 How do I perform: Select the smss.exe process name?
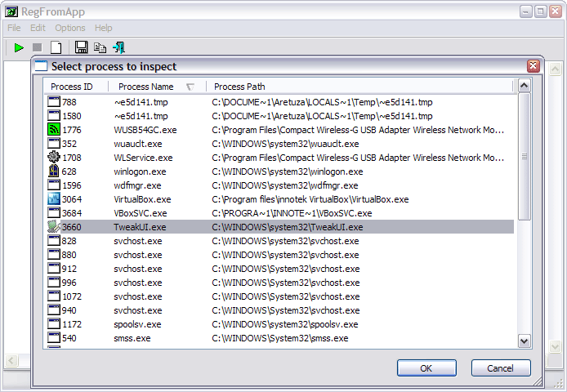pyautogui.click(x=132, y=338)
